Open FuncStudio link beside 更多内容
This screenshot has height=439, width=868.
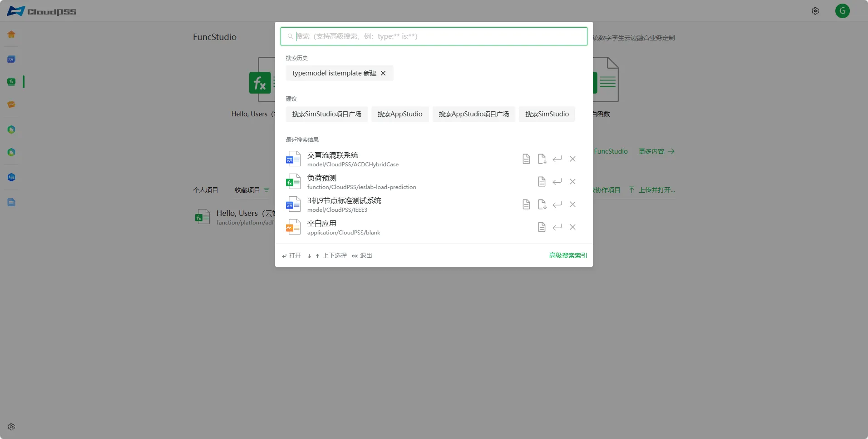click(x=611, y=151)
